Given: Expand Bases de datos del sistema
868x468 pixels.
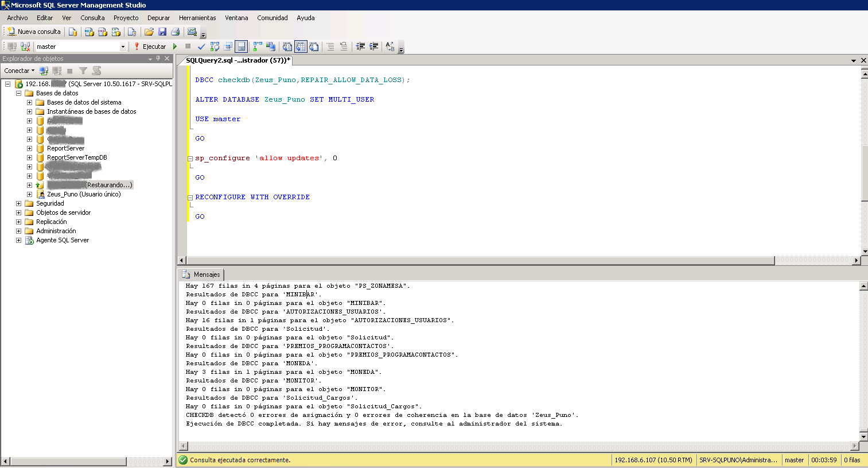Looking at the screenshot, I should (29, 102).
